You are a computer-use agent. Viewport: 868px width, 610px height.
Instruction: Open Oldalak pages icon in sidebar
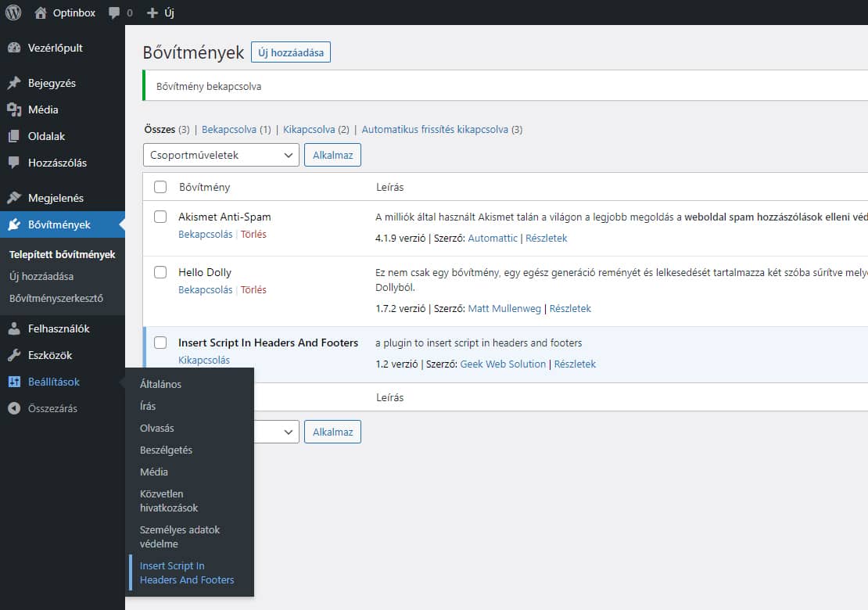(x=14, y=136)
